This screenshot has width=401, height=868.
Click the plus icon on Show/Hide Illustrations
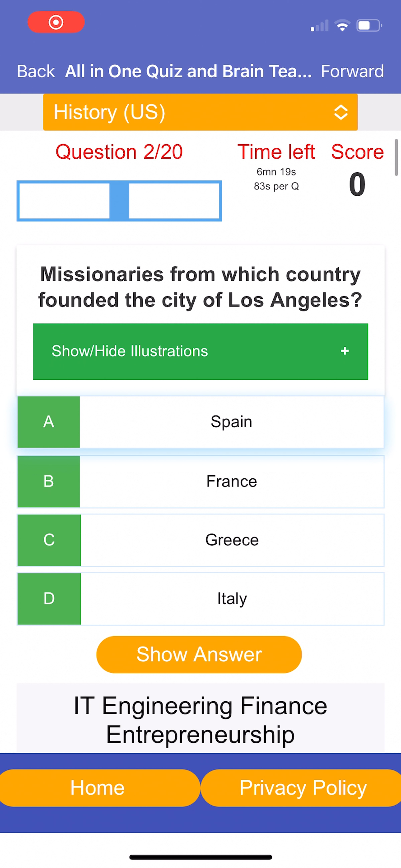[345, 351]
